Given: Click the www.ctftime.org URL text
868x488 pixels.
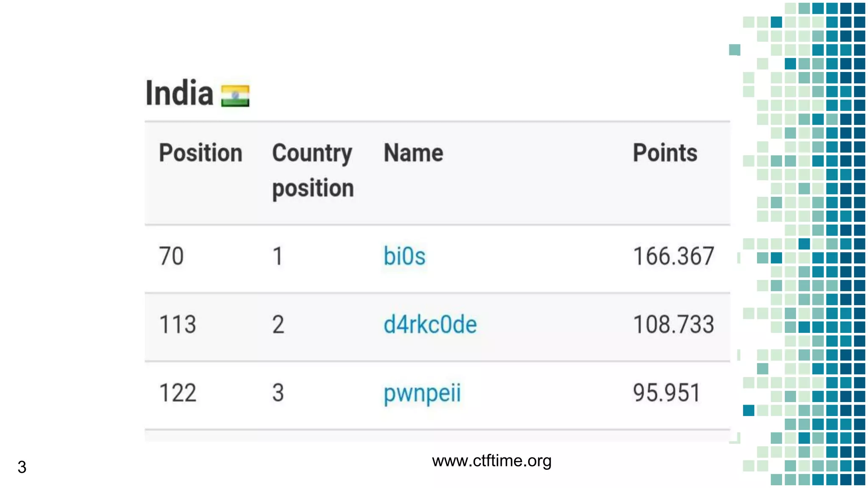Looking at the screenshot, I should (492, 461).
